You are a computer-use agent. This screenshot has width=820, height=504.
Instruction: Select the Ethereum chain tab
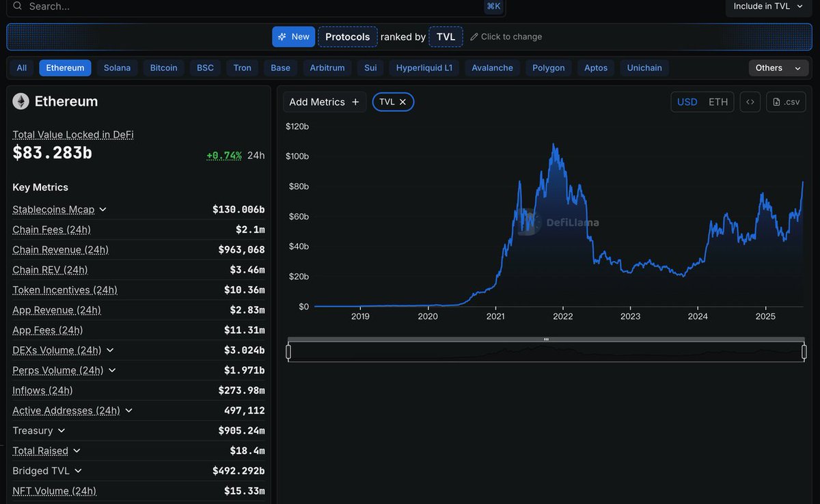click(x=65, y=68)
